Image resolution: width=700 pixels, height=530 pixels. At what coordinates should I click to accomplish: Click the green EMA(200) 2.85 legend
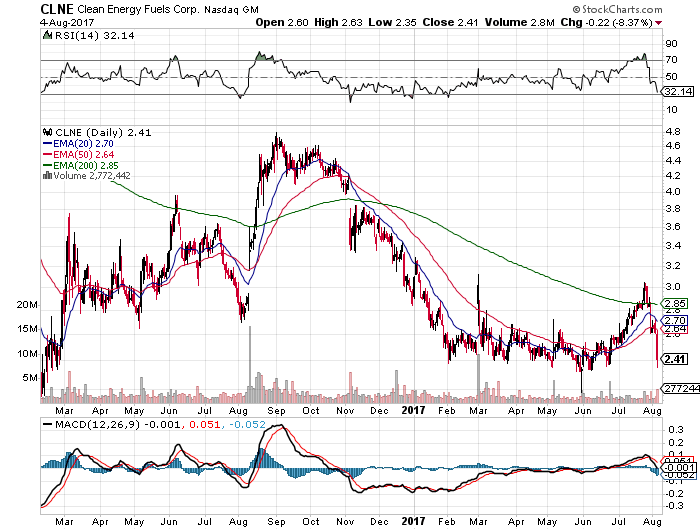point(81,165)
